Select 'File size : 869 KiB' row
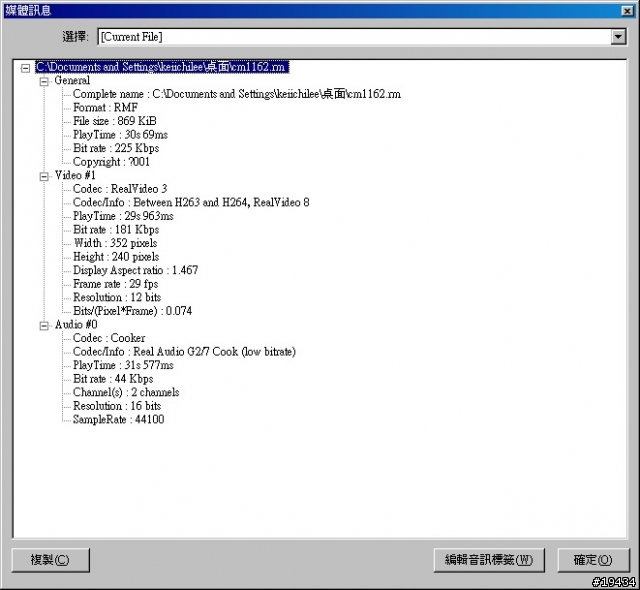This screenshot has height=590, width=640. (115, 121)
